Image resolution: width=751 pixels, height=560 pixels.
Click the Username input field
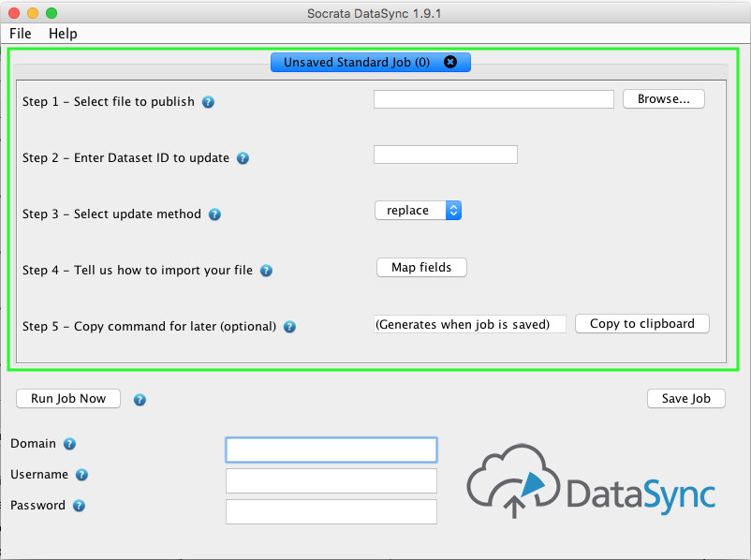[331, 480]
